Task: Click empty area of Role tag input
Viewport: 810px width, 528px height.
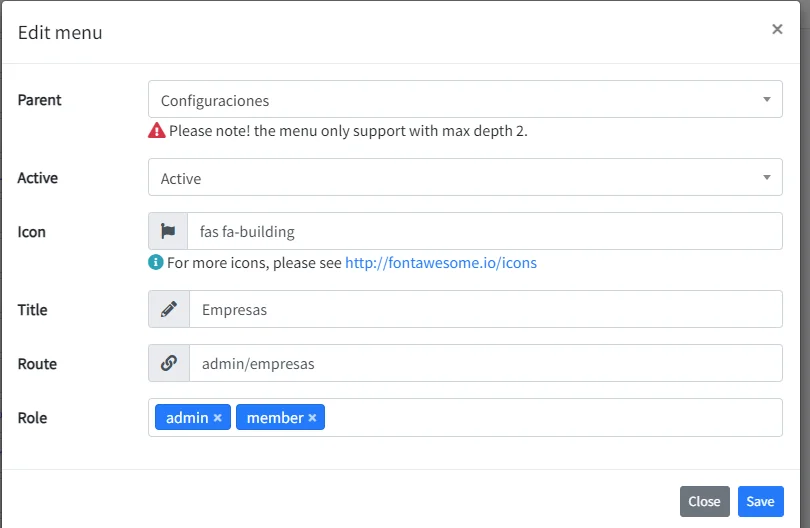Action: click(x=553, y=417)
